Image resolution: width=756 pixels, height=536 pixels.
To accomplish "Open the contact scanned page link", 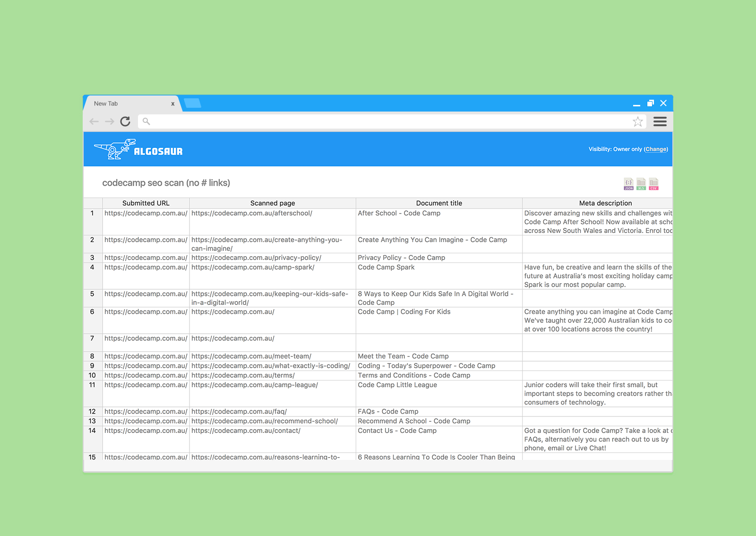I will (x=246, y=431).
